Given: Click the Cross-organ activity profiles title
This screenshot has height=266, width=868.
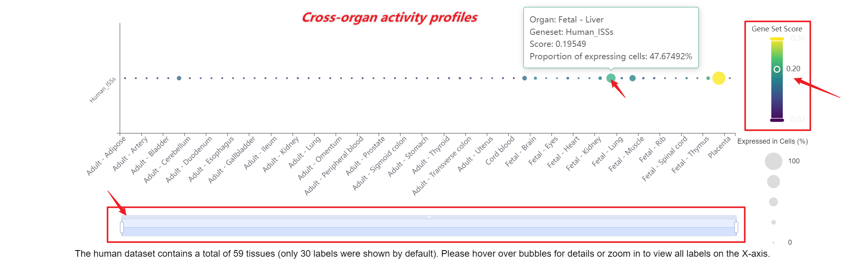Looking at the screenshot, I should click(x=389, y=17).
